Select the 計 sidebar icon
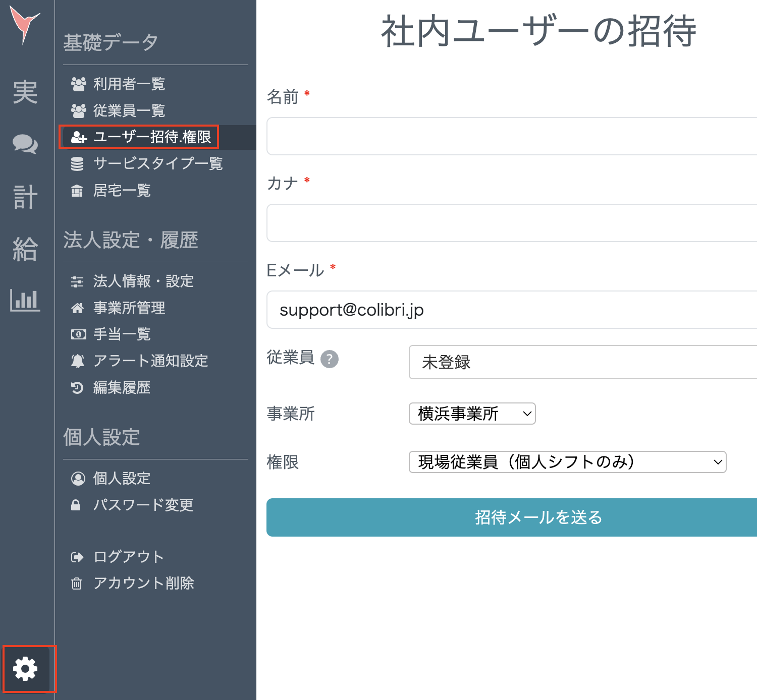Image resolution: width=757 pixels, height=700 pixels. pyautogui.click(x=24, y=197)
